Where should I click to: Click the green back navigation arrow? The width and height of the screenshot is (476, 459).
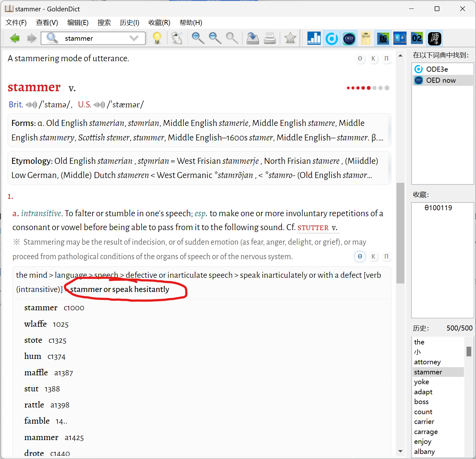tap(15, 39)
